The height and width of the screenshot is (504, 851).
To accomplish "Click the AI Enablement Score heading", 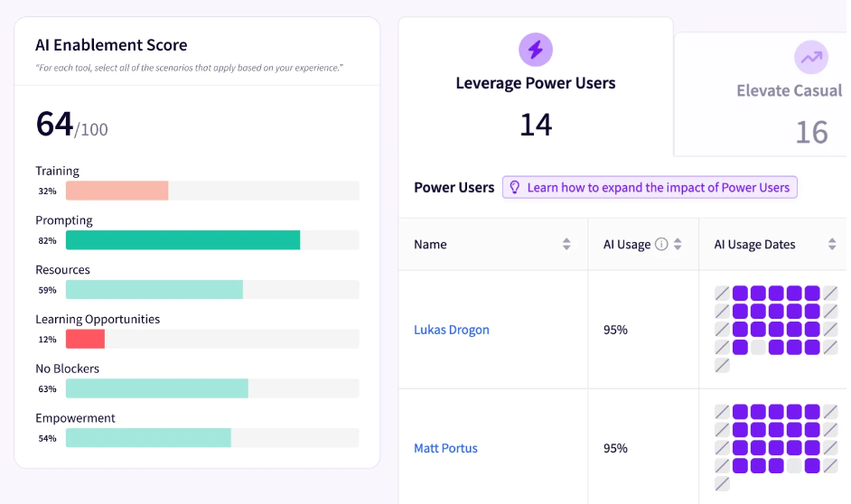I will pyautogui.click(x=111, y=45).
